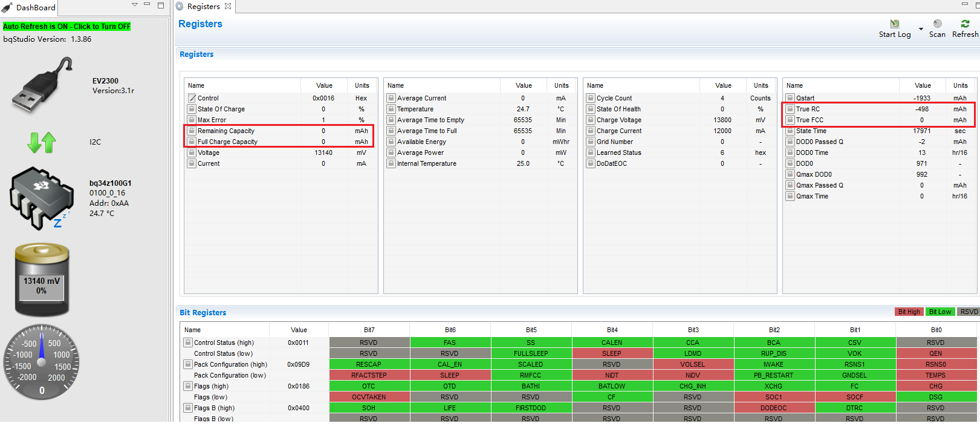Screen dimensions: 980x426
Task: Click the RESCAP bit cell
Action: (369, 364)
